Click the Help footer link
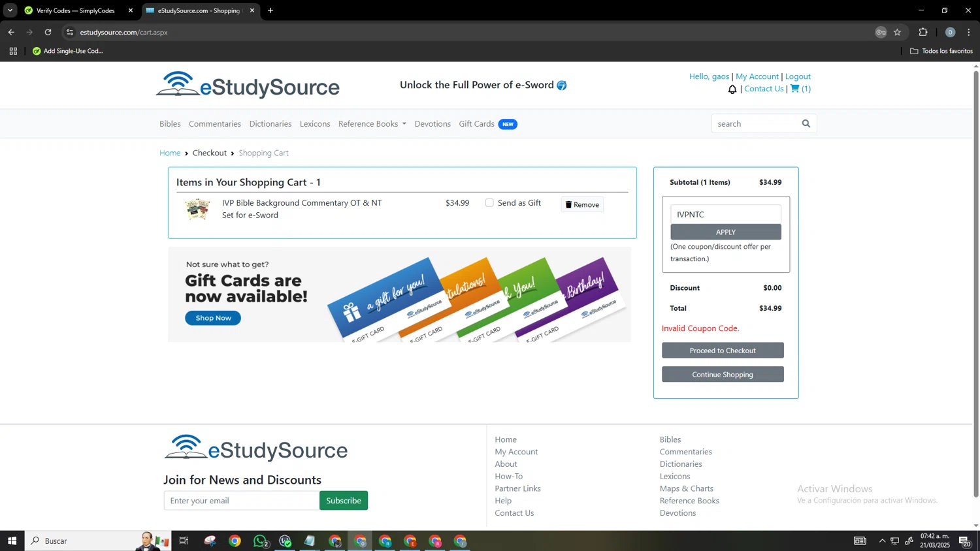 click(503, 501)
